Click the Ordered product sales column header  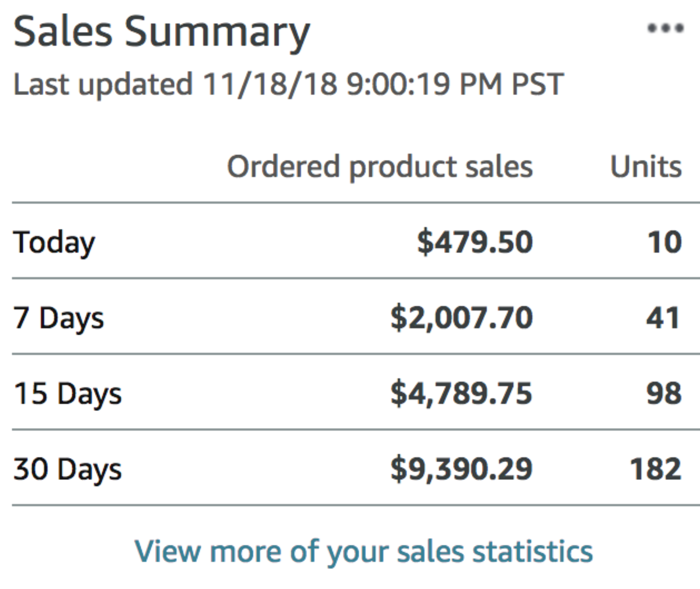380,167
